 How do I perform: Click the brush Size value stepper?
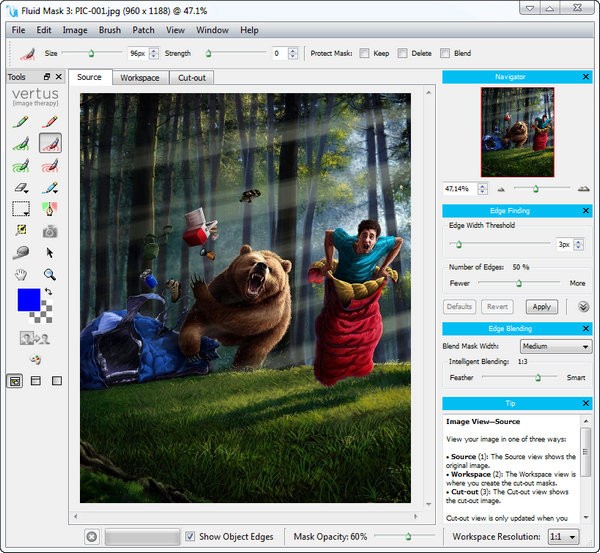[x=153, y=53]
